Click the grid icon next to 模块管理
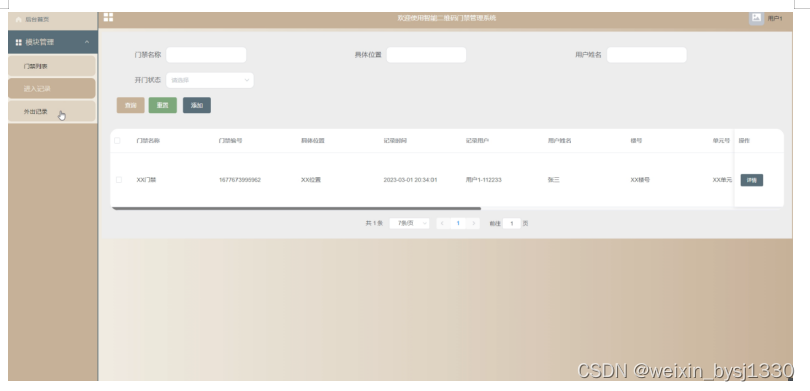810x391 pixels. pos(19,42)
